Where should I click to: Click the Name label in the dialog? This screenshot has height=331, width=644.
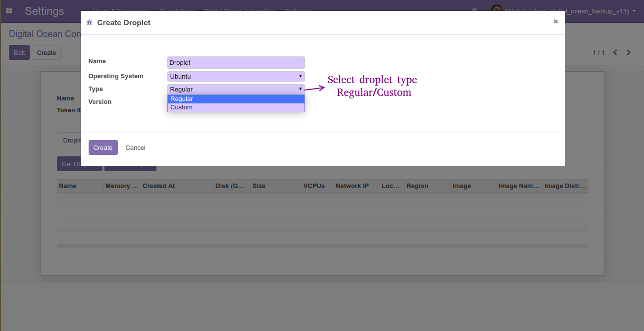(97, 61)
